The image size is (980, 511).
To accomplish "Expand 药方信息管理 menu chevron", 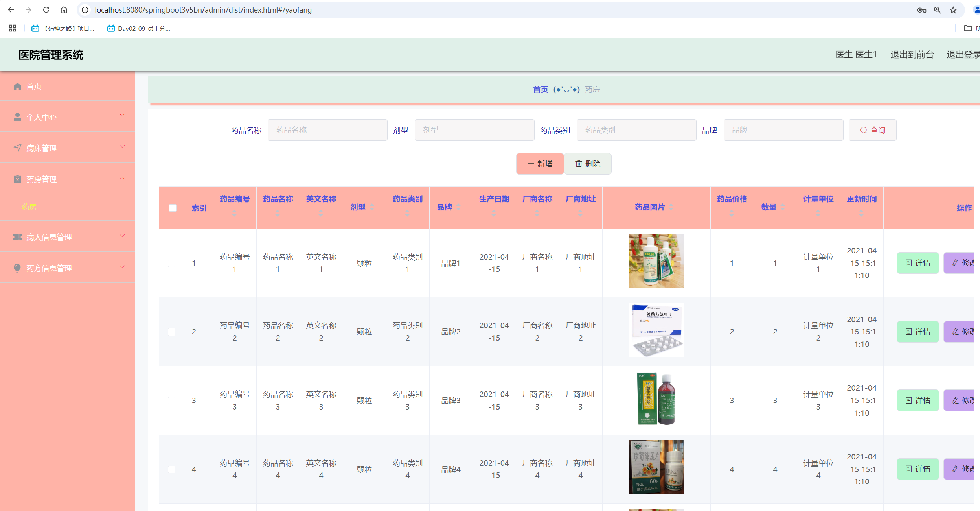I will [x=122, y=267].
